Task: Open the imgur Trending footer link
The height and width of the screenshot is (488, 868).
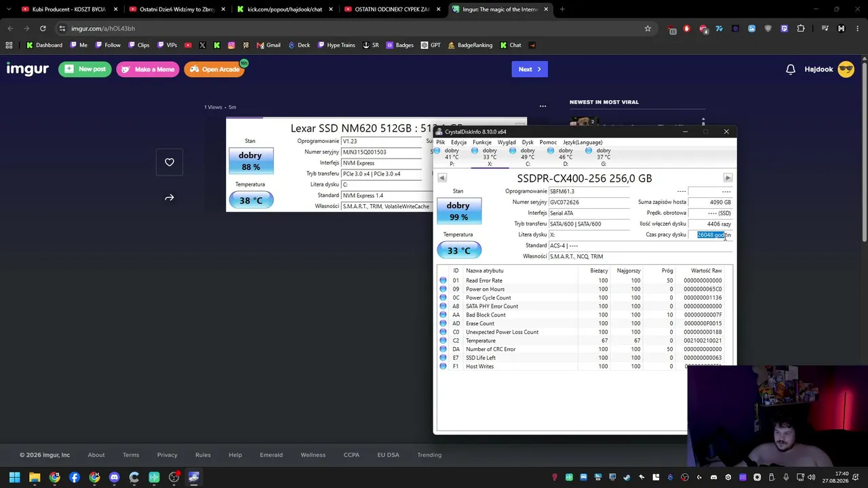Action: click(x=429, y=455)
